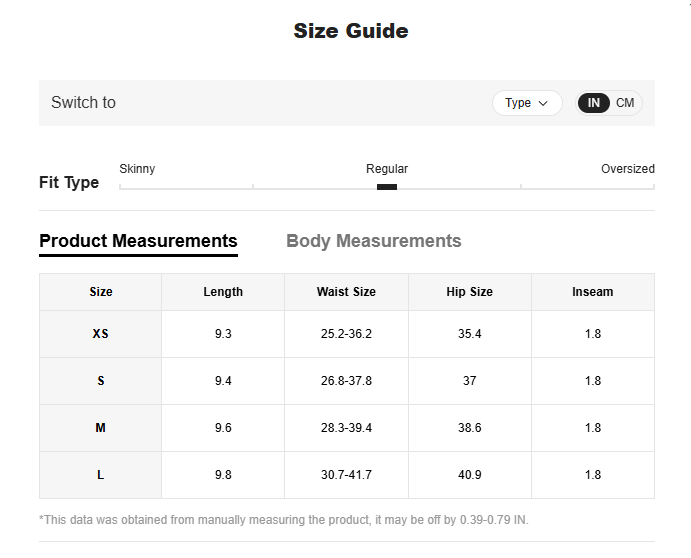Click the Size Guide title
Viewport: 691px width, 558px height.
[x=350, y=31]
